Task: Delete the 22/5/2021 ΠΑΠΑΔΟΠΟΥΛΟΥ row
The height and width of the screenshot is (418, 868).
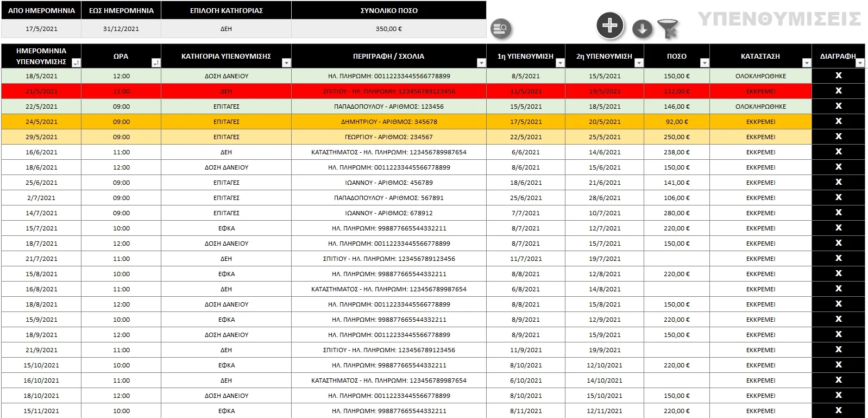Action: point(838,106)
